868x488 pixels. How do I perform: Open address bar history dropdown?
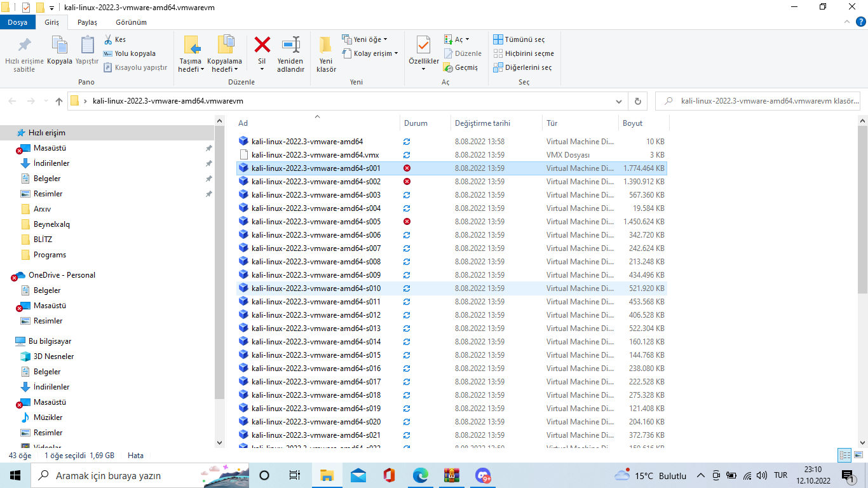[x=620, y=101]
